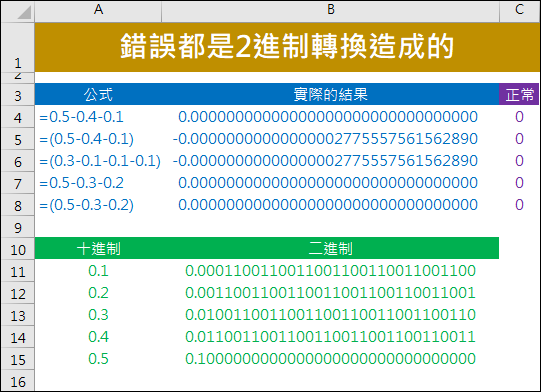Screen dimensions: 541x392
Task: Select row 3 header
Action: point(17,94)
